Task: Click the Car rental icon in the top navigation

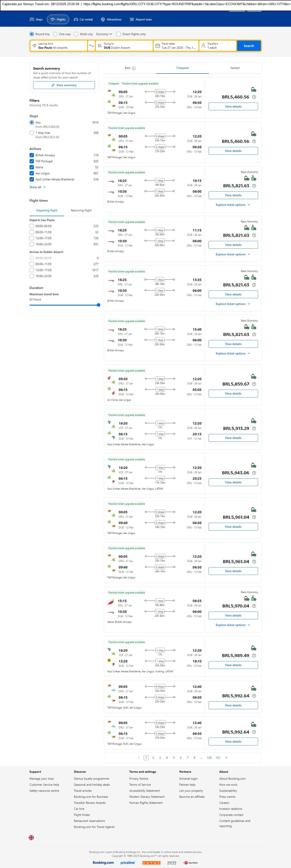Action: click(x=76, y=20)
